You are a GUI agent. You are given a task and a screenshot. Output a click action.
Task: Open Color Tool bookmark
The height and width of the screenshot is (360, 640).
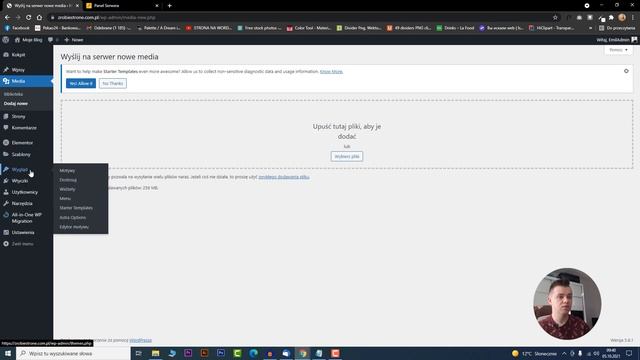pos(309,28)
